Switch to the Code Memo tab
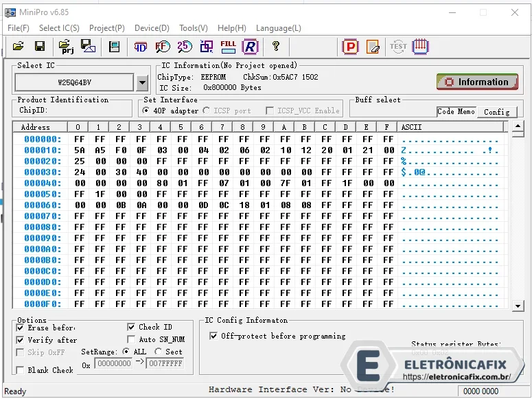532x399 pixels. coord(456,112)
